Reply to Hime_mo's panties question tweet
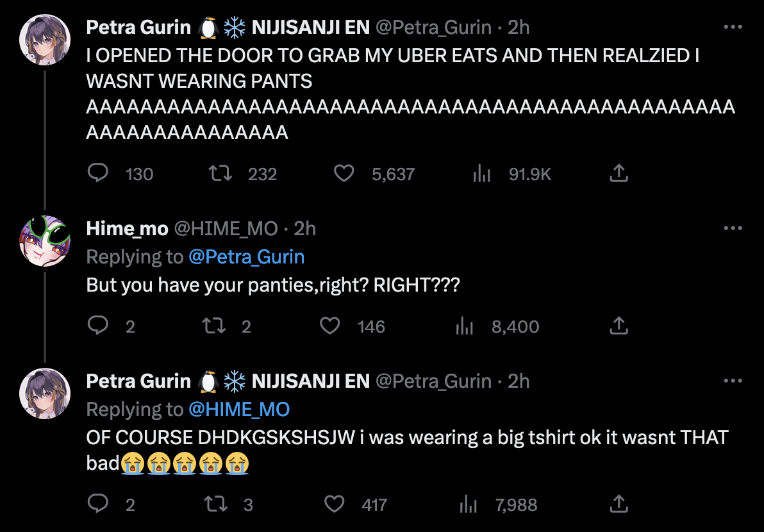Image resolution: width=764 pixels, height=532 pixels. [x=98, y=326]
